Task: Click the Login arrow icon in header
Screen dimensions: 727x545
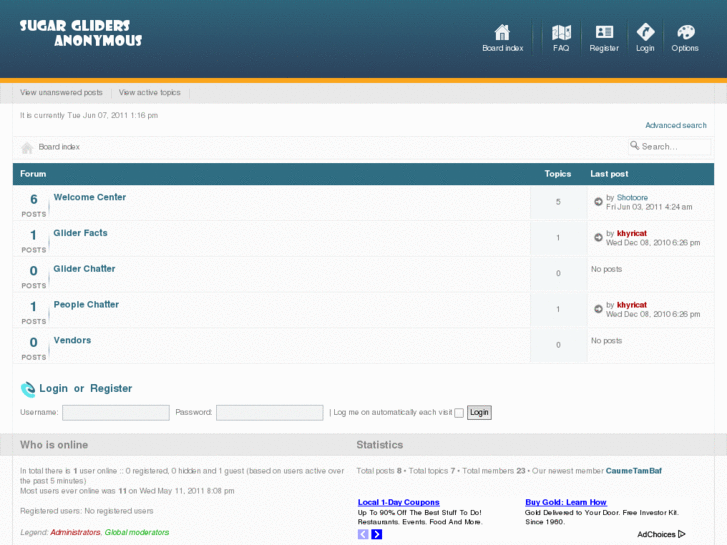Action: point(645,32)
